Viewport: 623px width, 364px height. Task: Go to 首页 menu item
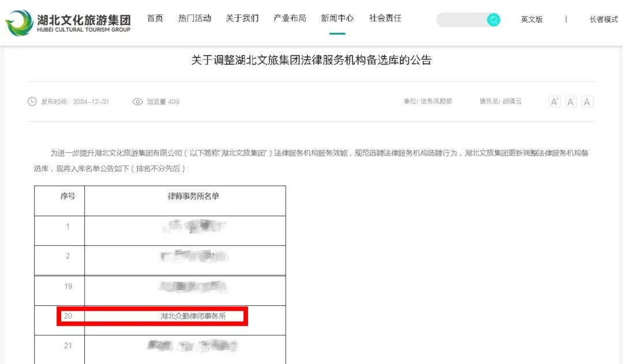pos(155,18)
